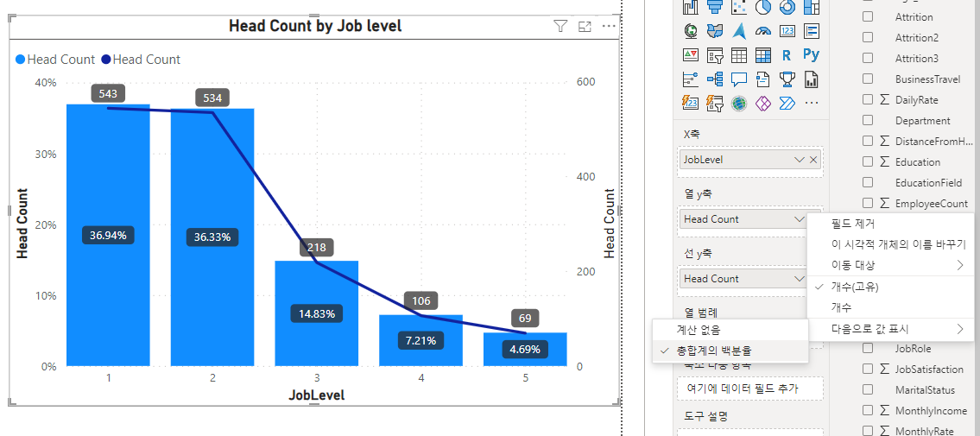This screenshot has width=980, height=436.
Task: Select the Key influencers visual
Action: coord(691,79)
